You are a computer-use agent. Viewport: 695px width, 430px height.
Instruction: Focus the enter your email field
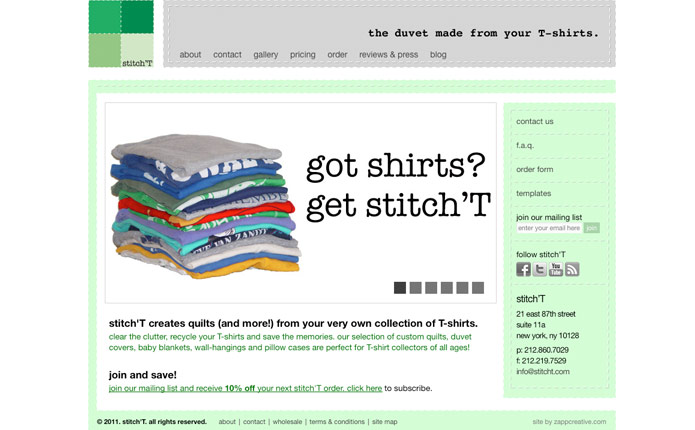[x=549, y=228]
